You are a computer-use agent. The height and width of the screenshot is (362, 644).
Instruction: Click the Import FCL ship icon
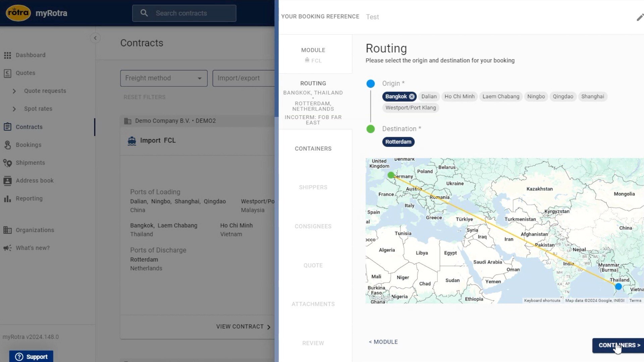point(132,141)
